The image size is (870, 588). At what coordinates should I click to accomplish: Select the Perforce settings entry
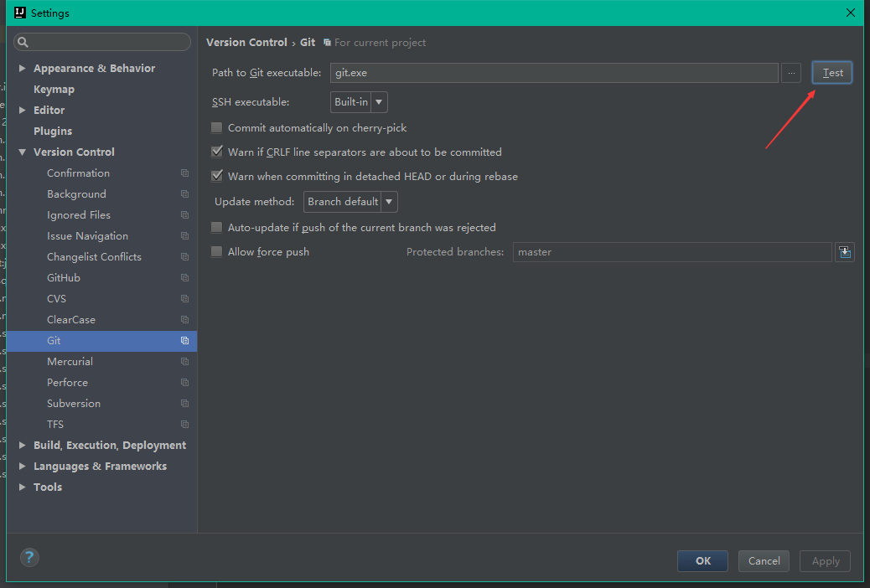68,383
